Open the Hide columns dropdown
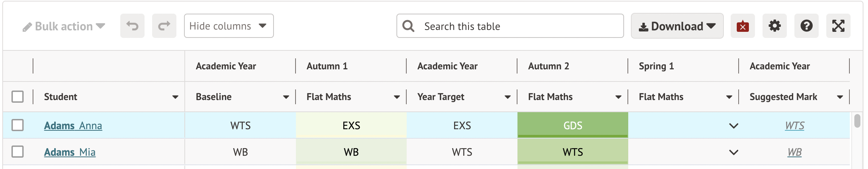Viewport: 868px width, 169px height. tap(228, 26)
